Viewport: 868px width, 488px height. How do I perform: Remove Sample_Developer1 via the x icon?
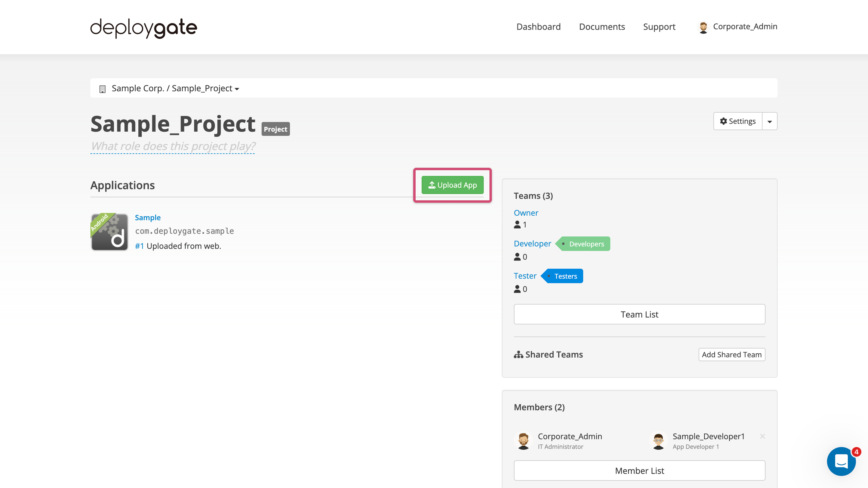pyautogui.click(x=763, y=436)
